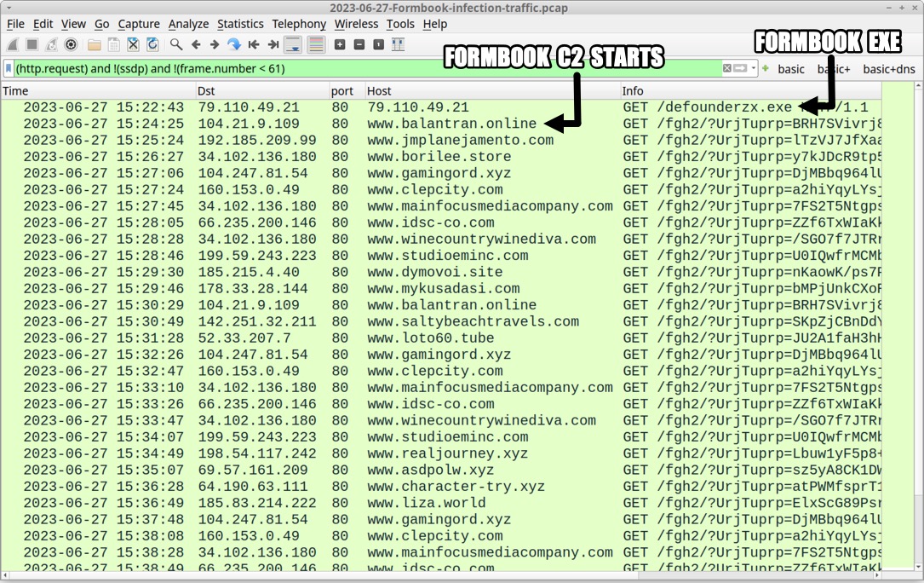The width and height of the screenshot is (924, 583).
Task: Click the reload capture file icon
Action: 152,44
